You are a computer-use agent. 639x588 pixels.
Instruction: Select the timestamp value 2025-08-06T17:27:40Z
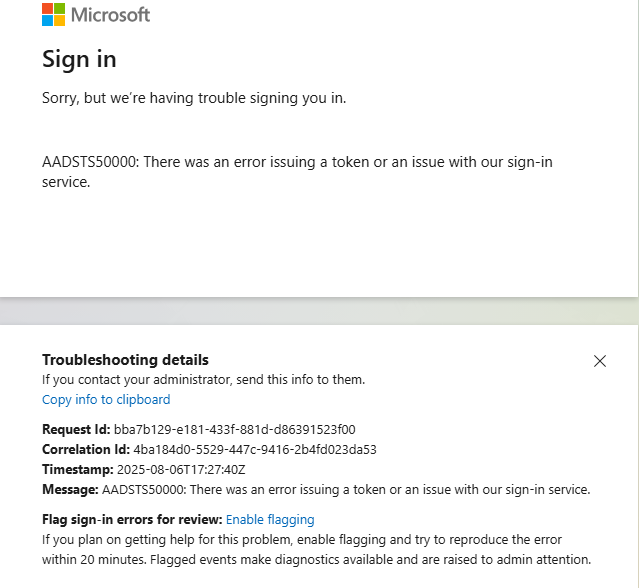(x=181, y=469)
